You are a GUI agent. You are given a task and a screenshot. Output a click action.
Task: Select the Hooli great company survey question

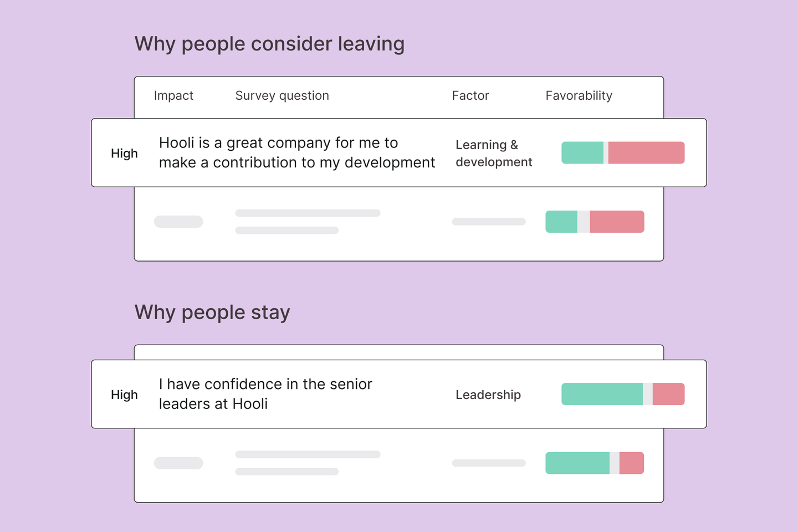point(297,152)
